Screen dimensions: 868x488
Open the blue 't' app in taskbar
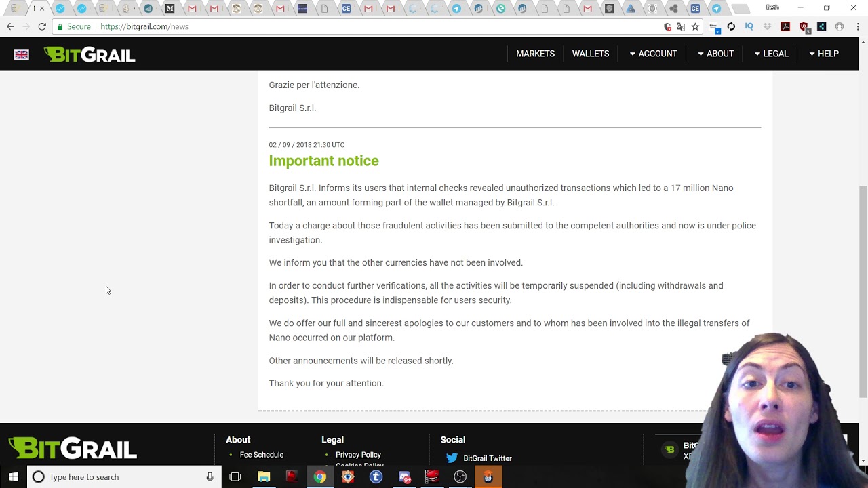click(376, 476)
